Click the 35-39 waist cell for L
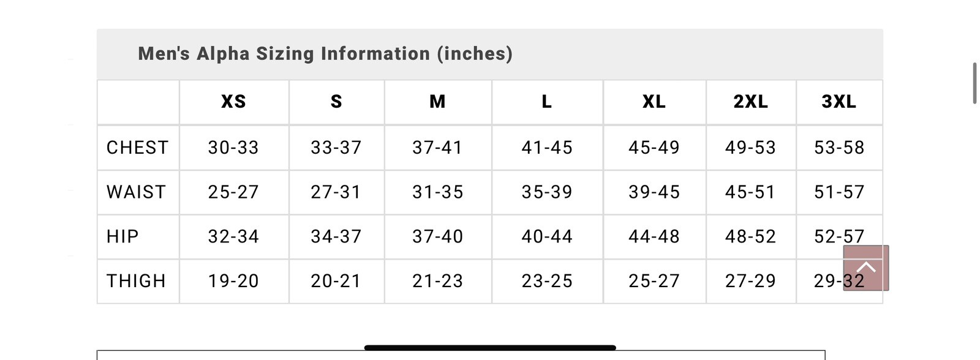The height and width of the screenshot is (360, 980). point(547,192)
